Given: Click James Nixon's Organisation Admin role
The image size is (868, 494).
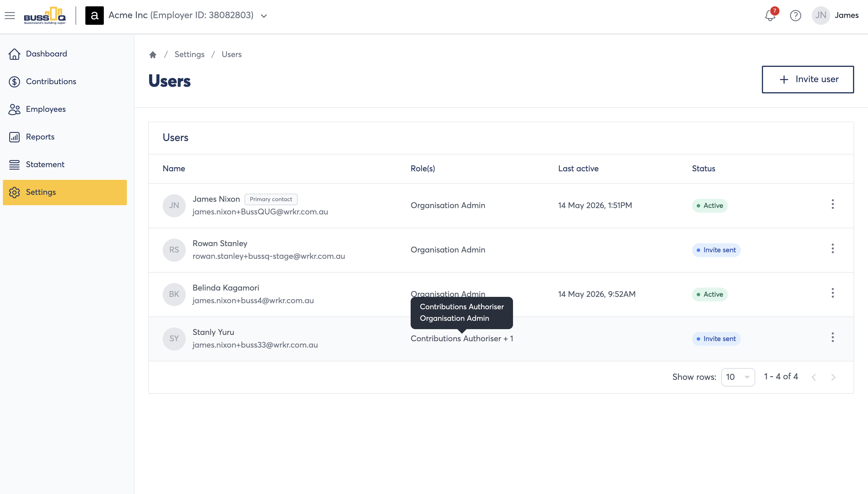Looking at the screenshot, I should (x=448, y=205).
